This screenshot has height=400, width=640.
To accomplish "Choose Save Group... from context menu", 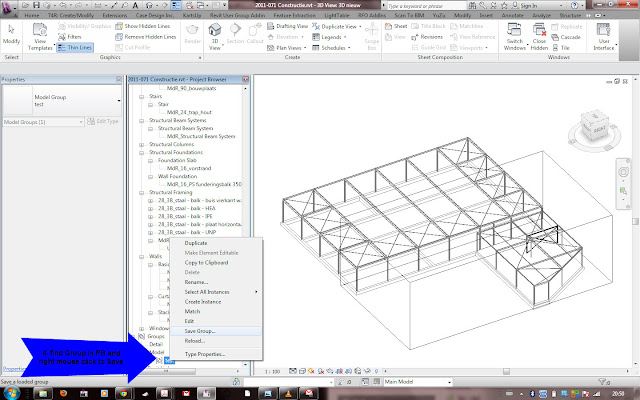I will (x=200, y=330).
